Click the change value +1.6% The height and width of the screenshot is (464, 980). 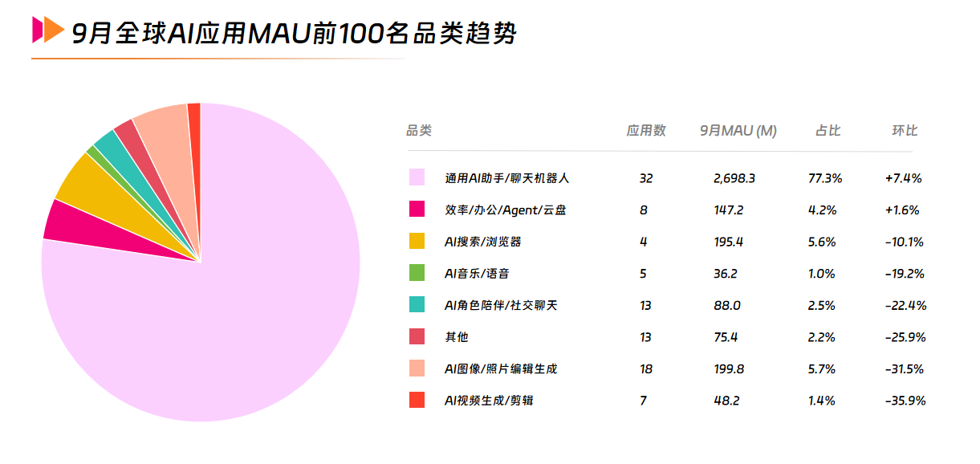[901, 210]
